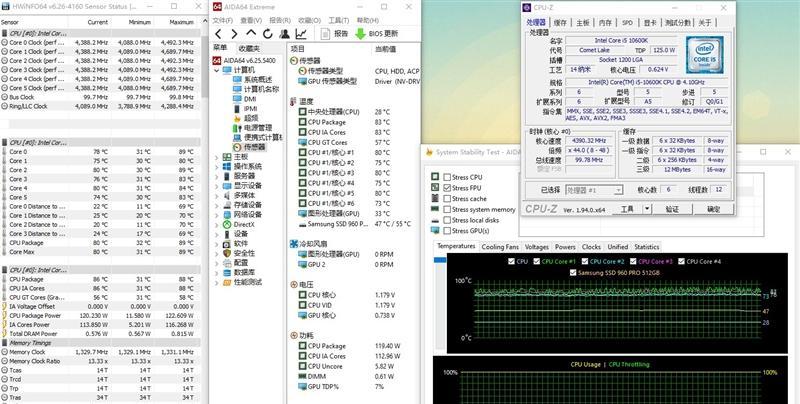Screen dimensions: 800x404
Task: Select 传感器 clock icon in AIDA64 tree
Action: (237, 147)
